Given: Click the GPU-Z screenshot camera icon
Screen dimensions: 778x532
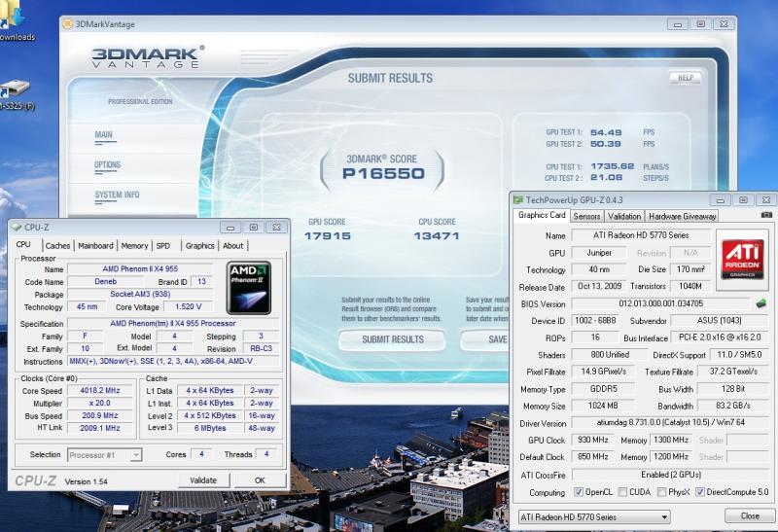Looking at the screenshot, I should tap(766, 215).
